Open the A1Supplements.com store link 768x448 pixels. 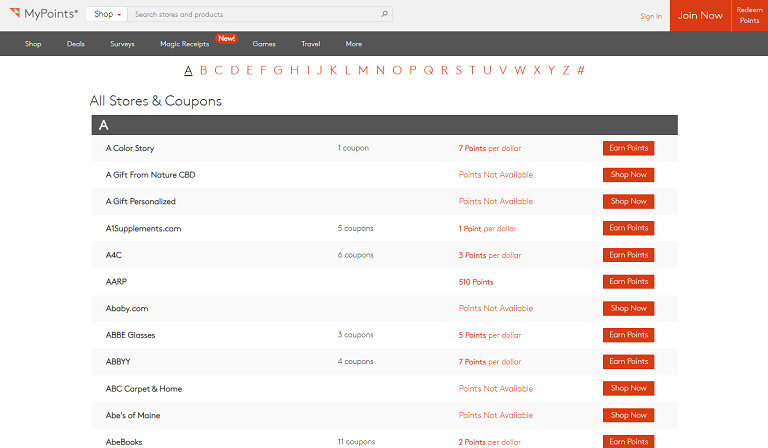(144, 229)
